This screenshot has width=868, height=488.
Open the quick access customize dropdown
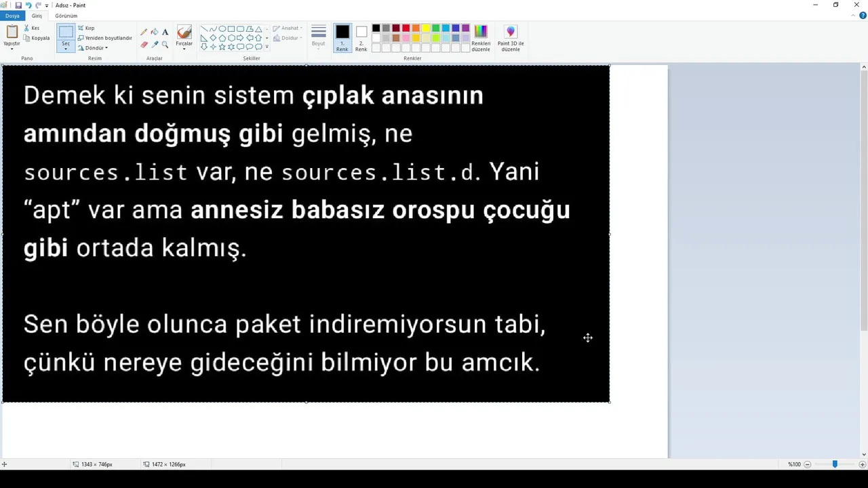click(x=47, y=5)
